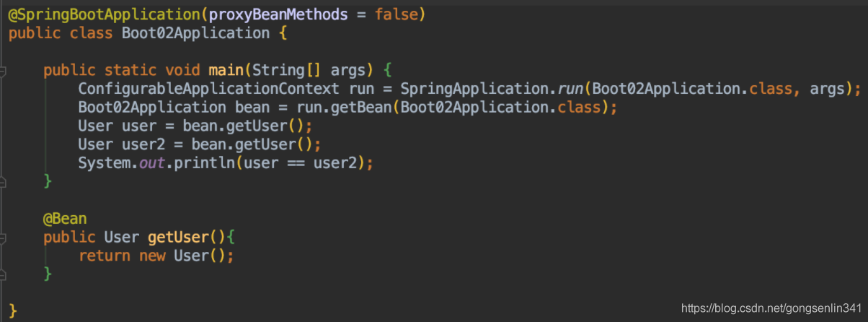Viewport: 868px width, 322px height.
Task: Click the new keyword
Action: (x=152, y=256)
